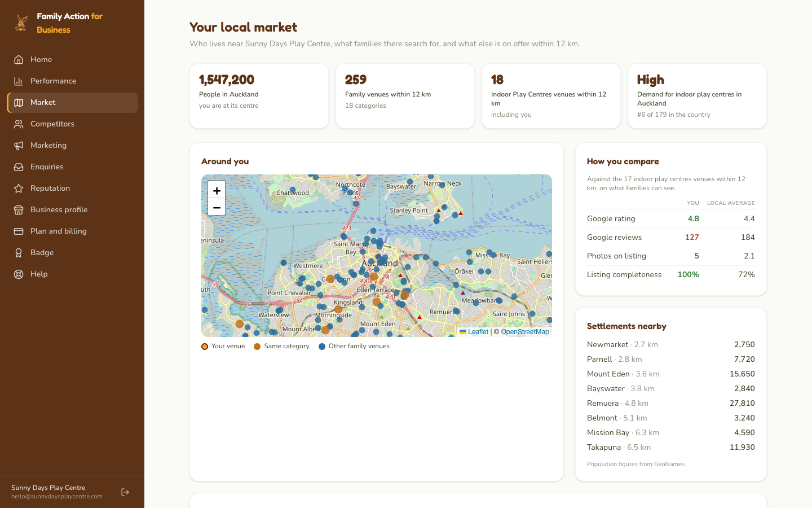Open the OpenStreetMap attribution link

[525, 332]
